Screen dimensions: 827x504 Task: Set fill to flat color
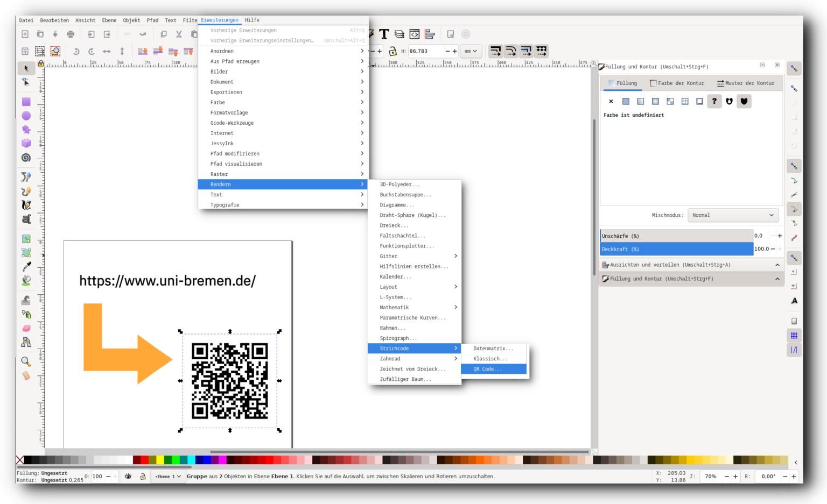[x=626, y=101]
